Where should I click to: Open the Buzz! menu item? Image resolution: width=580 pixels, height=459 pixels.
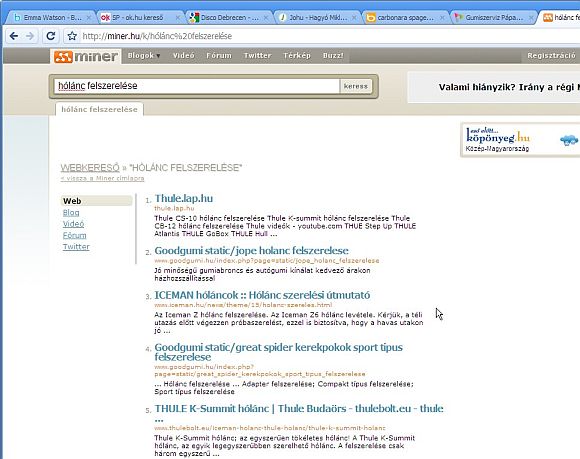[x=333, y=55]
